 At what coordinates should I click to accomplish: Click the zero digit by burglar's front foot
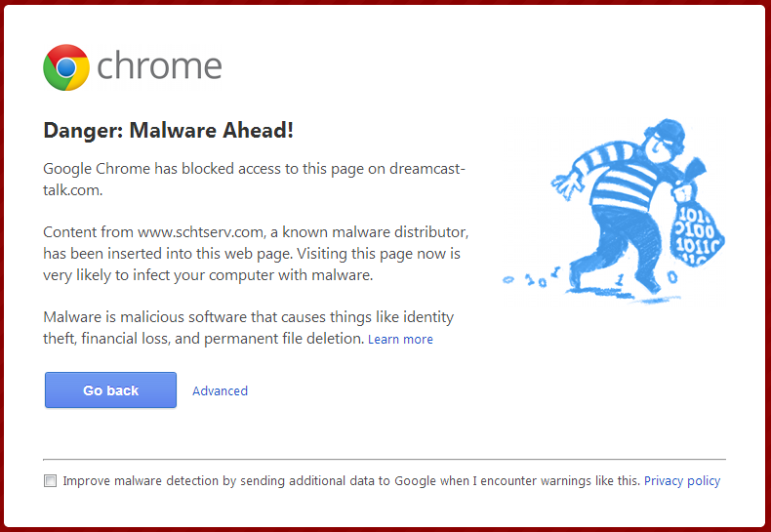click(672, 276)
